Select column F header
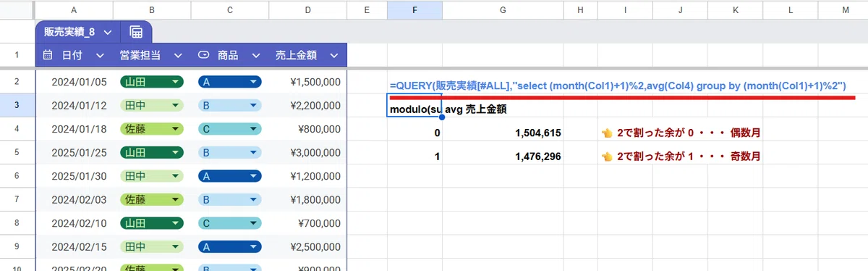Image resolution: width=868 pixels, height=271 pixels. [414, 9]
